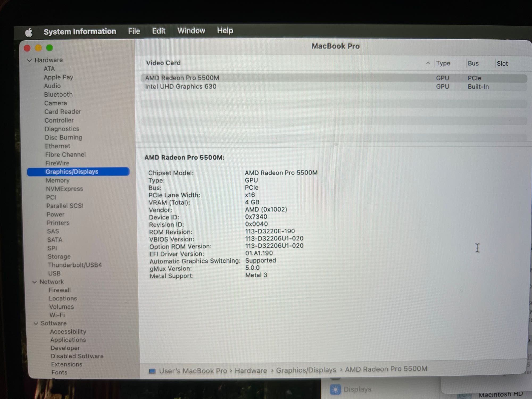Select SAS in the sidebar

coord(53,231)
